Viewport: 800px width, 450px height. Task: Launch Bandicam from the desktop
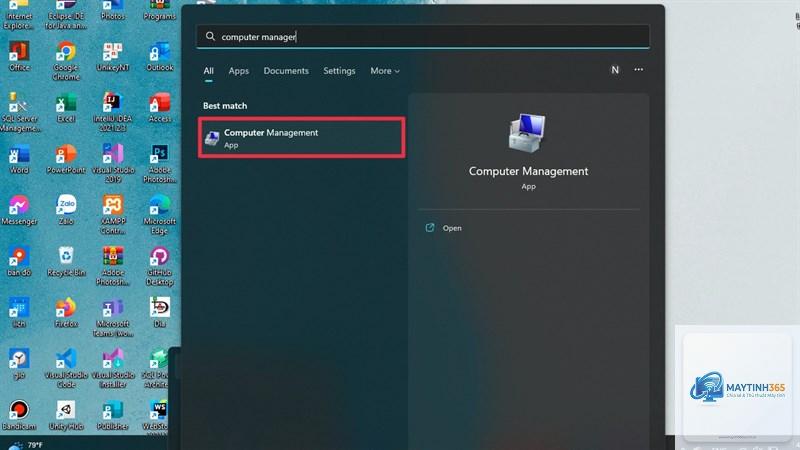pos(19,415)
